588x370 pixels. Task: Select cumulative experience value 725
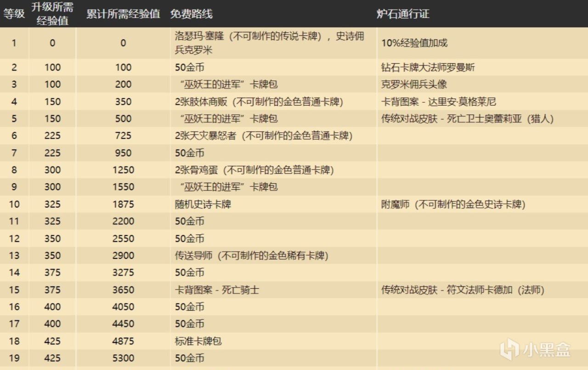coord(123,135)
